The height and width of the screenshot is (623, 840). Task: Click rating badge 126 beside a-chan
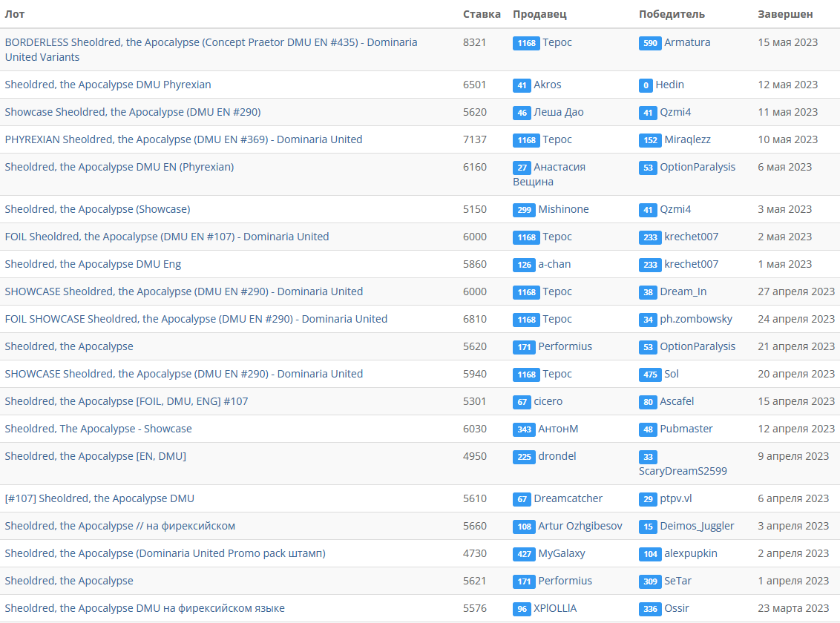coord(524,264)
